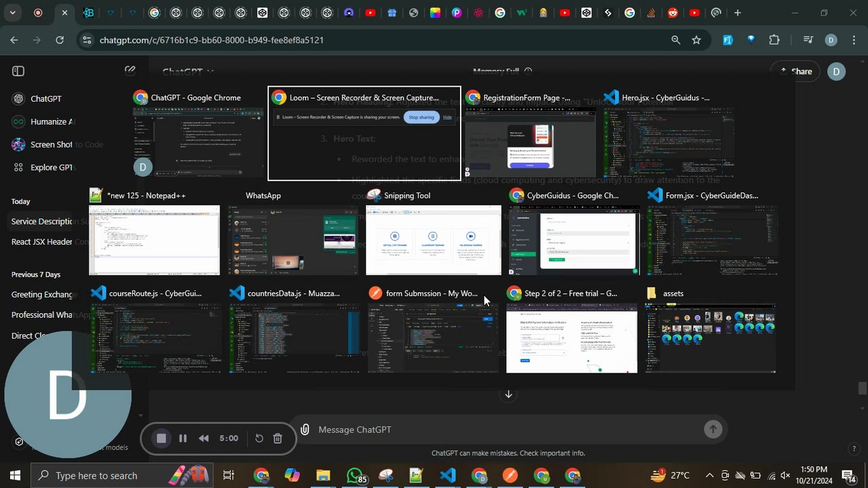Jump to bottom of conversation with down arrow
Viewport: 868px width, 488px height.
click(x=508, y=394)
